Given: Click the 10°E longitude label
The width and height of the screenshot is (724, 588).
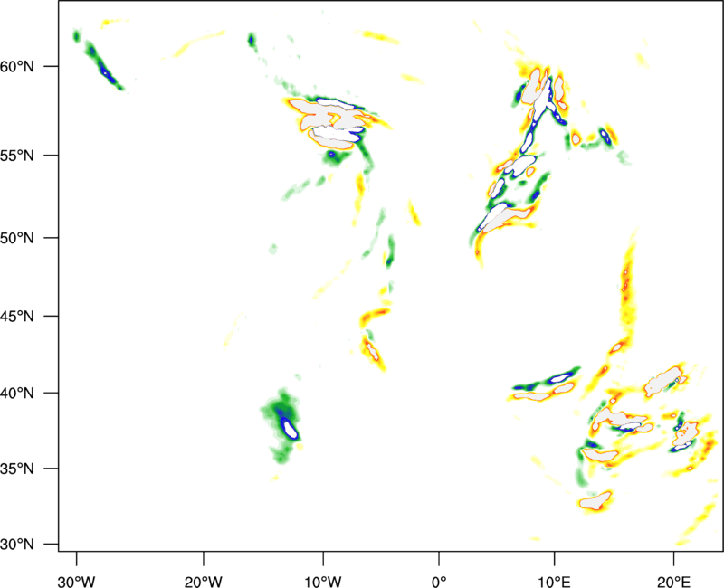Looking at the screenshot, I should pyautogui.click(x=554, y=582).
